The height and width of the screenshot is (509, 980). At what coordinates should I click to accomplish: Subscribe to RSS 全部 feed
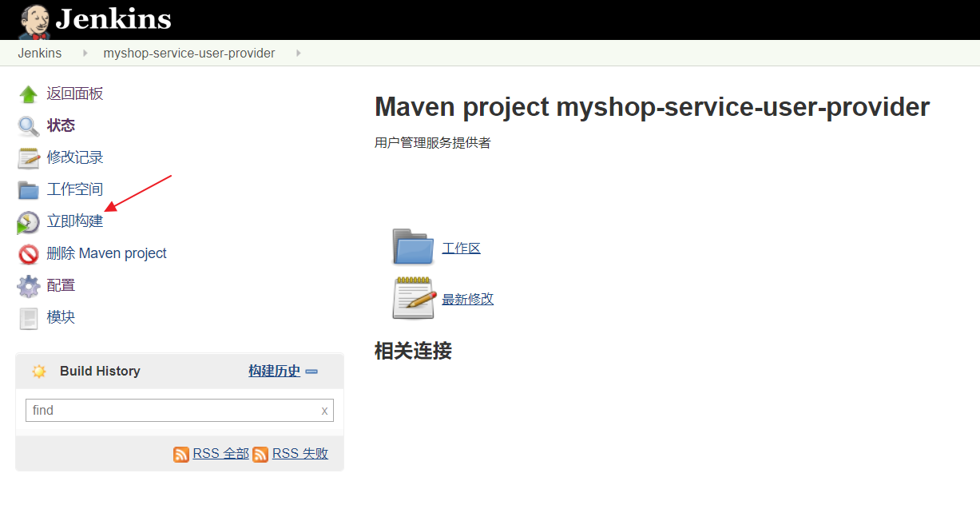pos(220,453)
